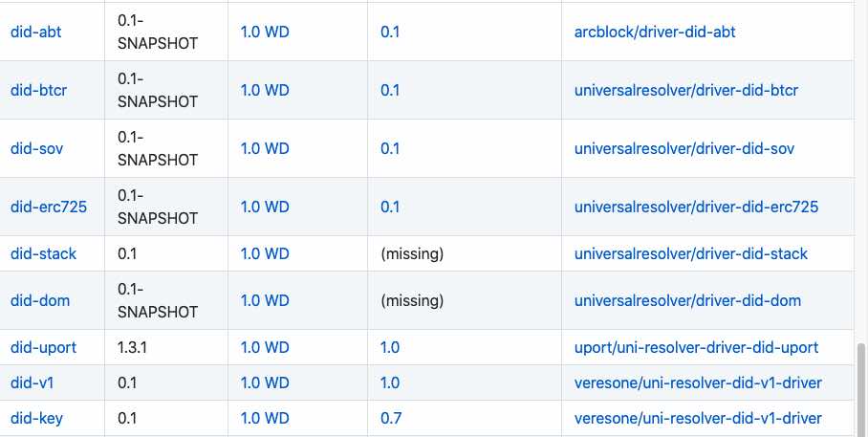Follow the did-erc725 link
Screen dimensions: 868x437
[49, 207]
